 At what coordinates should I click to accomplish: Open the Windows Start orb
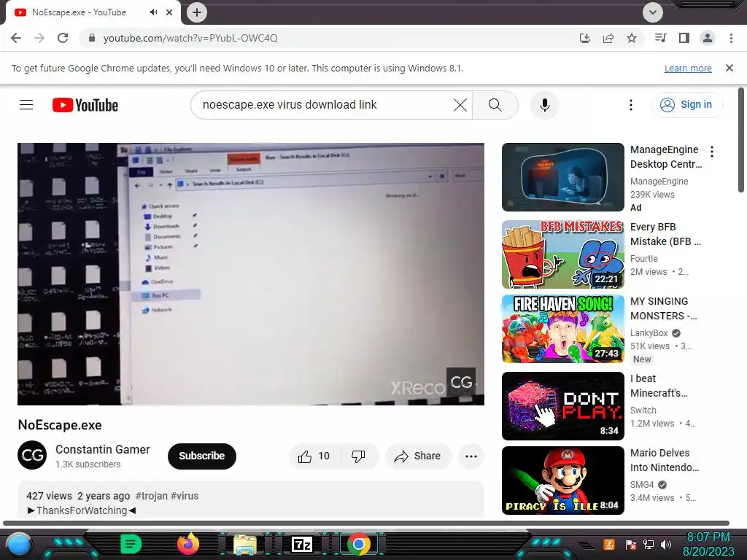coord(18,545)
